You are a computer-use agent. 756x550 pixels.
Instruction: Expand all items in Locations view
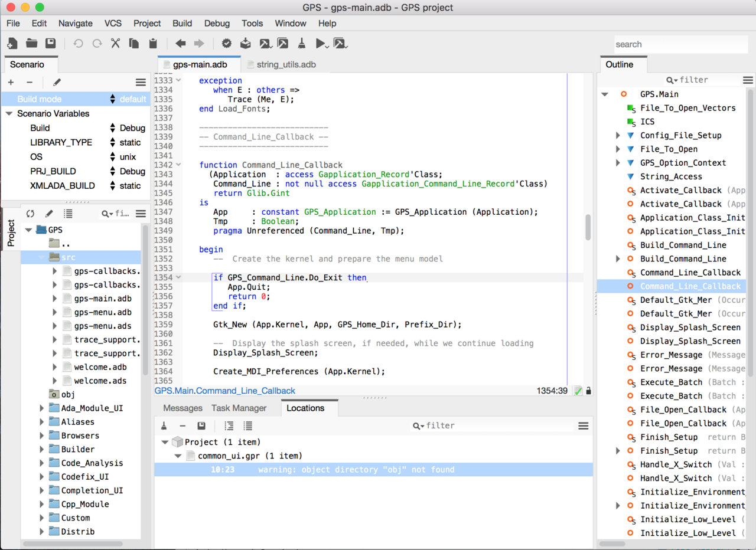click(x=229, y=425)
